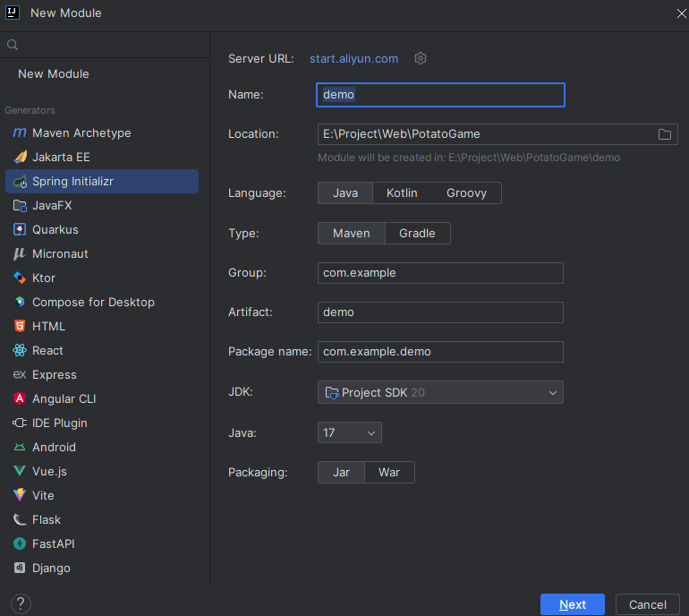689x616 pixels.
Task: Click the Quarkus generator icon
Action: (x=20, y=229)
